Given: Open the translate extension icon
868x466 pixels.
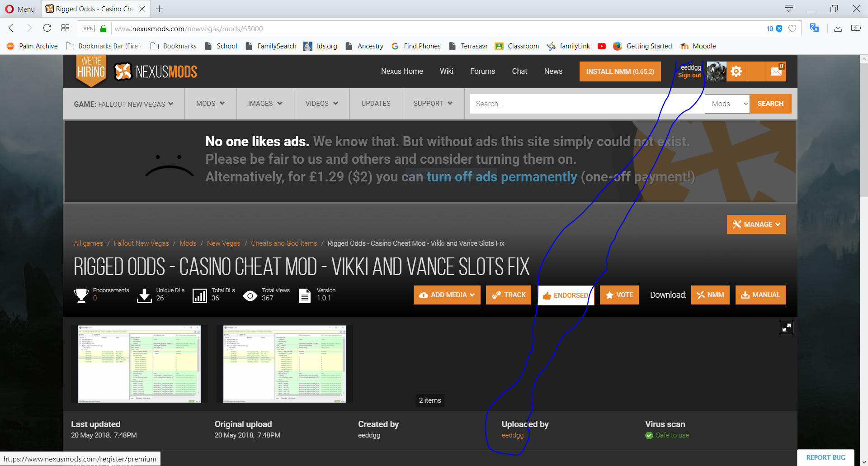Looking at the screenshot, I should [x=814, y=28].
